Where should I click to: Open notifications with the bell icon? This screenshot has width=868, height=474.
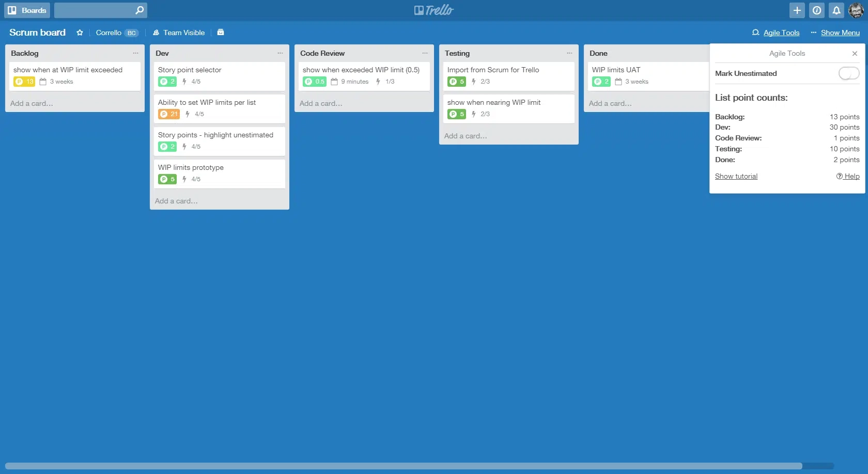click(836, 10)
